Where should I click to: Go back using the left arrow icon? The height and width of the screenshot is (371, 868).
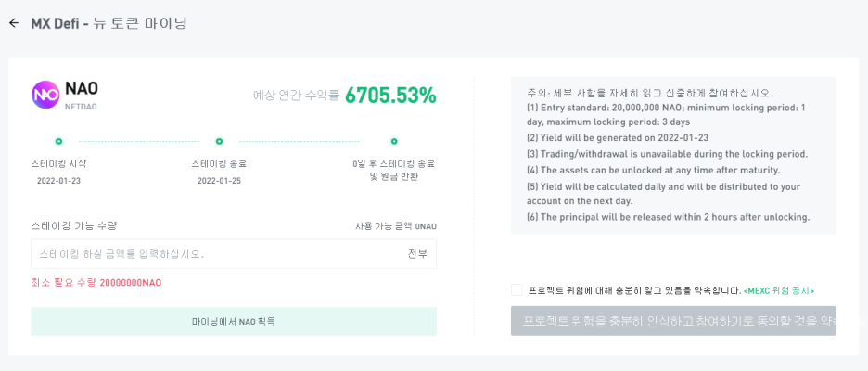click(14, 23)
